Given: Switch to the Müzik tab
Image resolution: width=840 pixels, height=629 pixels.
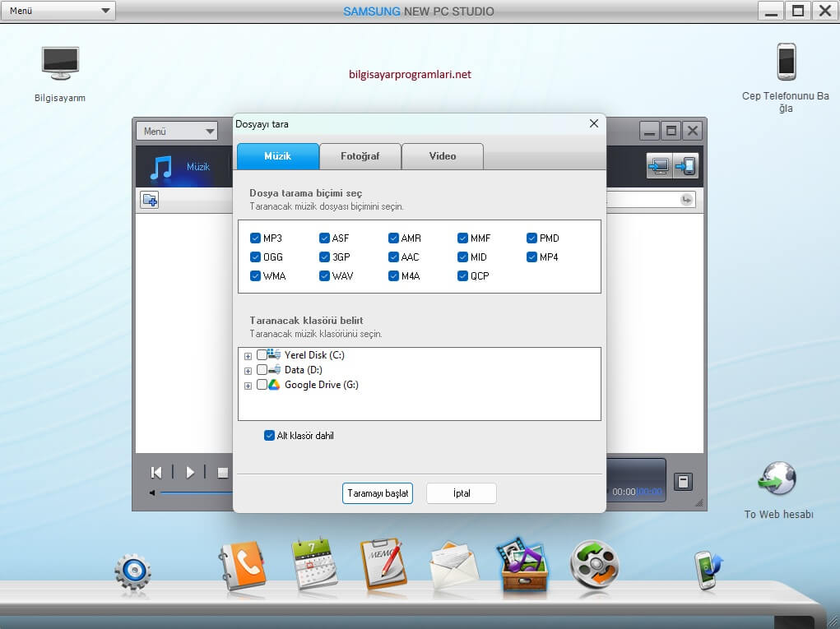Looking at the screenshot, I should point(278,156).
